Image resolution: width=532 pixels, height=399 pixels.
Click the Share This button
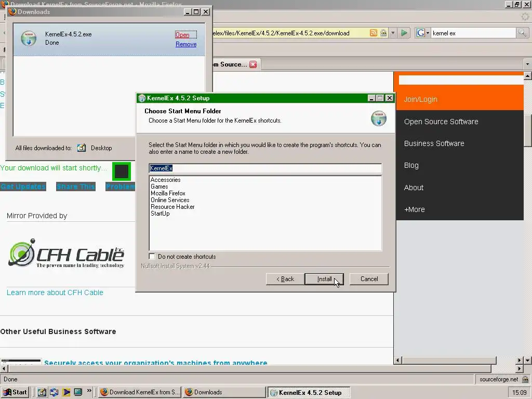click(x=76, y=187)
